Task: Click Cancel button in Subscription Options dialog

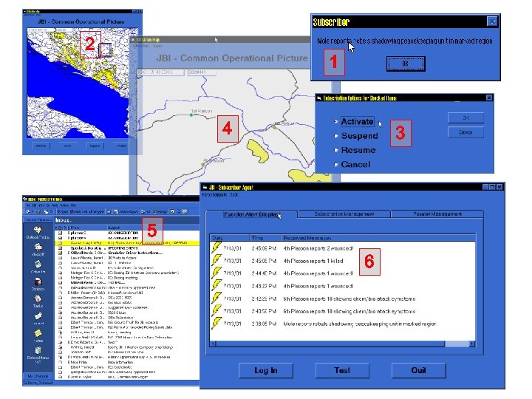Action: pyautogui.click(x=465, y=132)
